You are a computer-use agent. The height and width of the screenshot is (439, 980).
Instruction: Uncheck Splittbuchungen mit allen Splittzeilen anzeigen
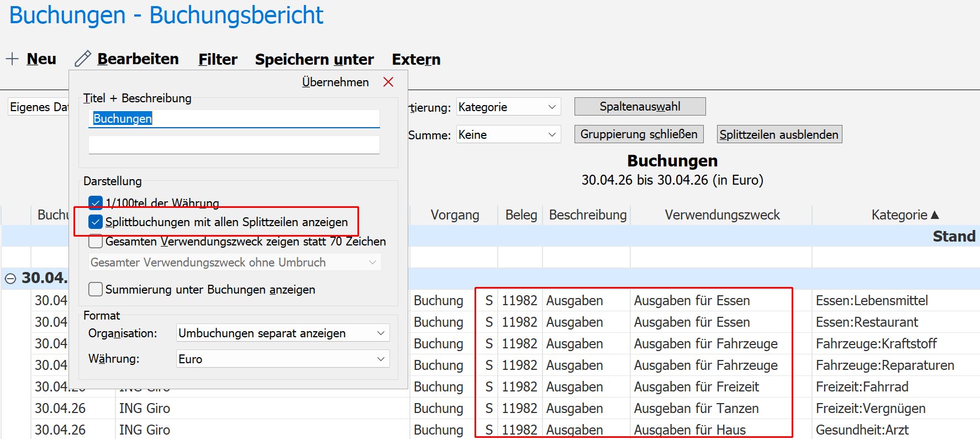tap(96, 222)
